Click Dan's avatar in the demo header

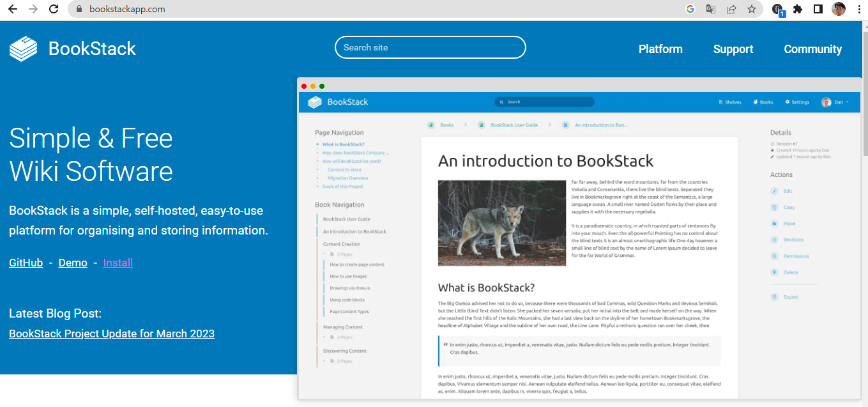[x=826, y=102]
